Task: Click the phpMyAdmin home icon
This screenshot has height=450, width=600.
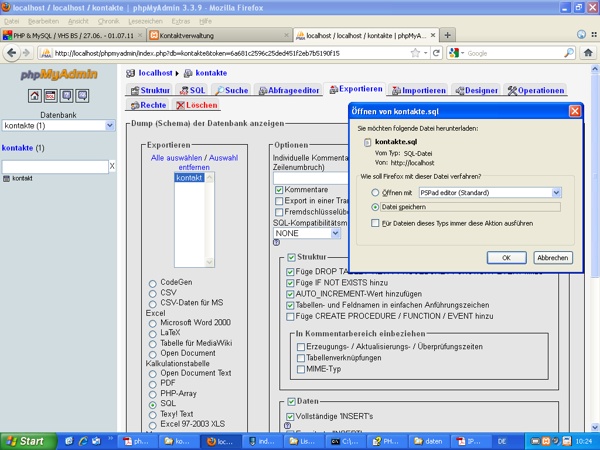Action: pos(34,96)
